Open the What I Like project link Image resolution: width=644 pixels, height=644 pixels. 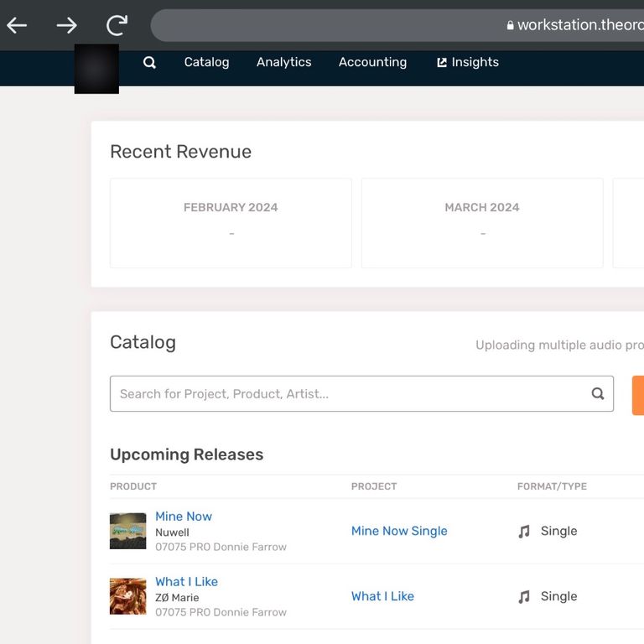pyautogui.click(x=382, y=596)
